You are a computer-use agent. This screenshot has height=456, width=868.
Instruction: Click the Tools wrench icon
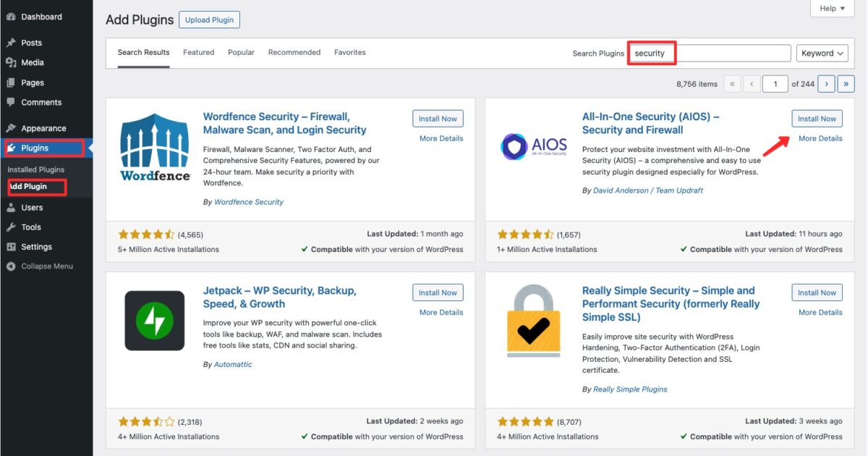tap(11, 227)
